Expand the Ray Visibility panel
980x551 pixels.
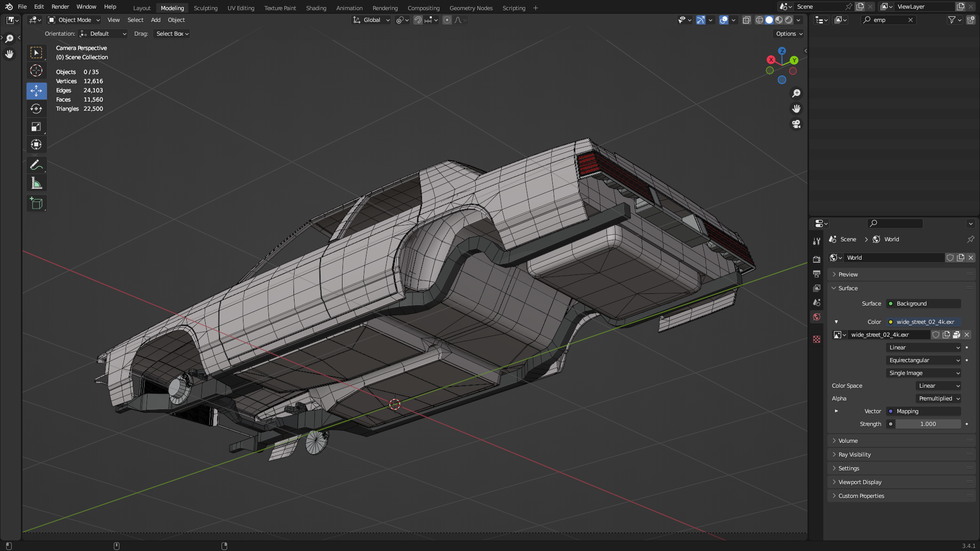854,455
